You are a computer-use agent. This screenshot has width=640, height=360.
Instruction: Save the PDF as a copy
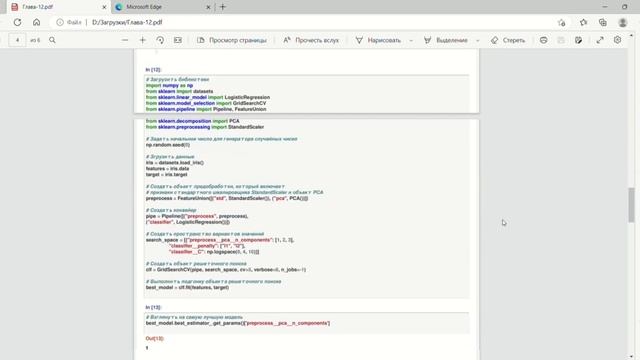click(578, 40)
